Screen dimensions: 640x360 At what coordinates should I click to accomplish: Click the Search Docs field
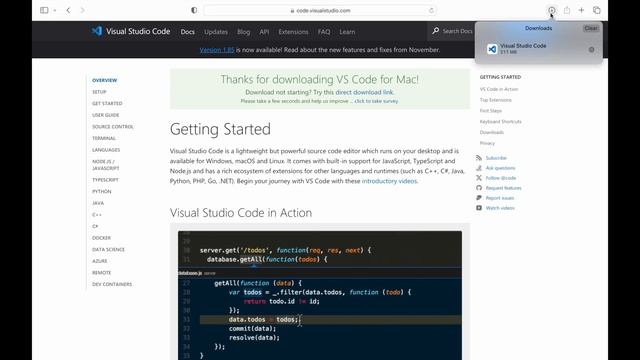point(457,31)
